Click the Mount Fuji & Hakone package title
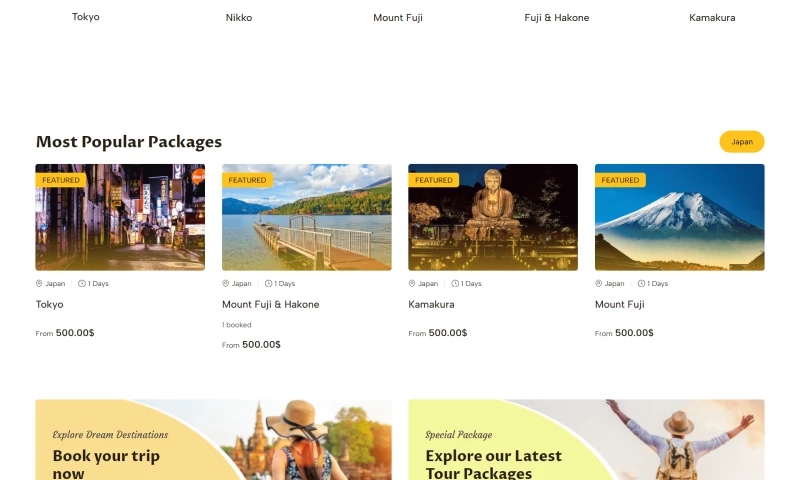The height and width of the screenshot is (480, 800). click(x=270, y=305)
